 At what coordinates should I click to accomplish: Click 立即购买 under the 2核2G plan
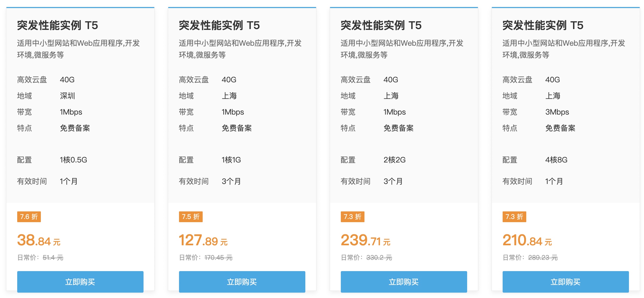click(404, 282)
